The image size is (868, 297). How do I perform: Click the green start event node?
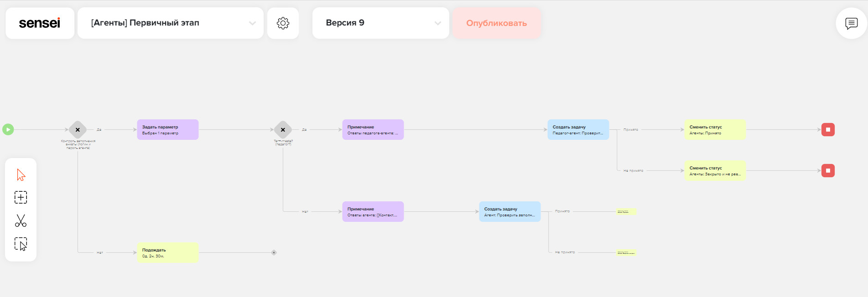pyautogui.click(x=8, y=130)
